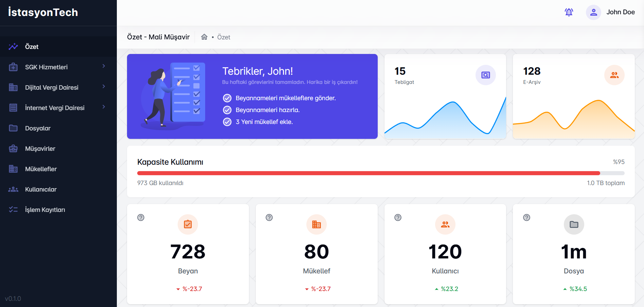Click the help icon on Beyan card

[x=141, y=218]
